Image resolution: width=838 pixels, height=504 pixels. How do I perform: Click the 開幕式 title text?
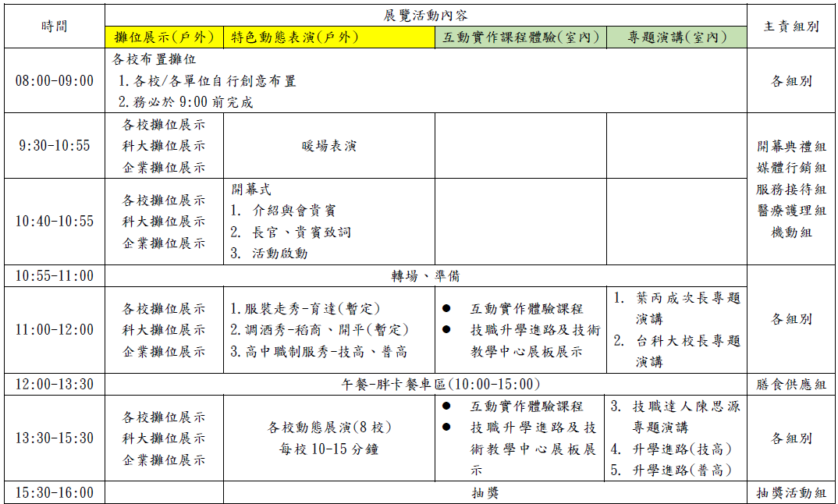[x=251, y=190]
